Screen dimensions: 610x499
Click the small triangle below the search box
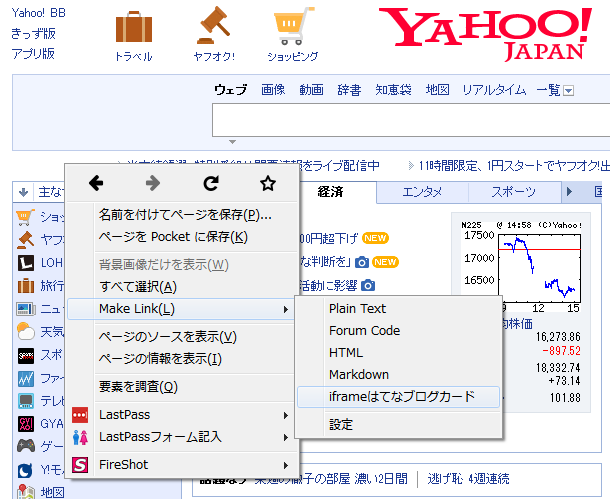click(x=232, y=142)
